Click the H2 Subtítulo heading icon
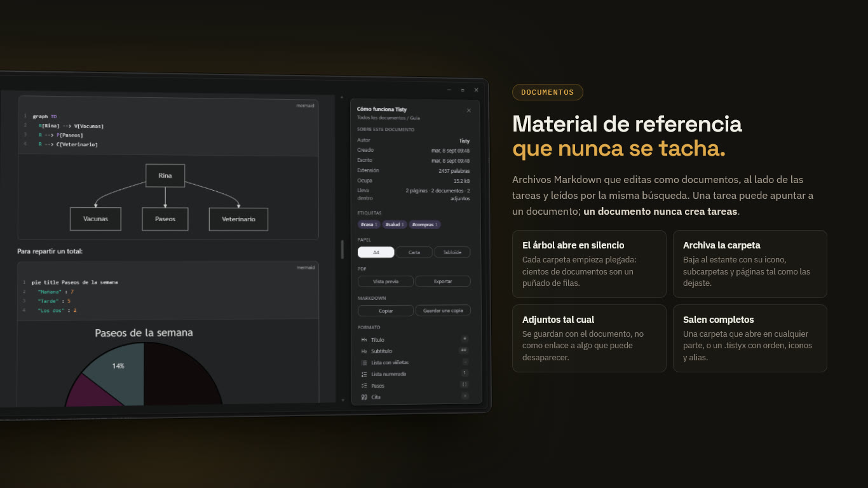 [364, 351]
